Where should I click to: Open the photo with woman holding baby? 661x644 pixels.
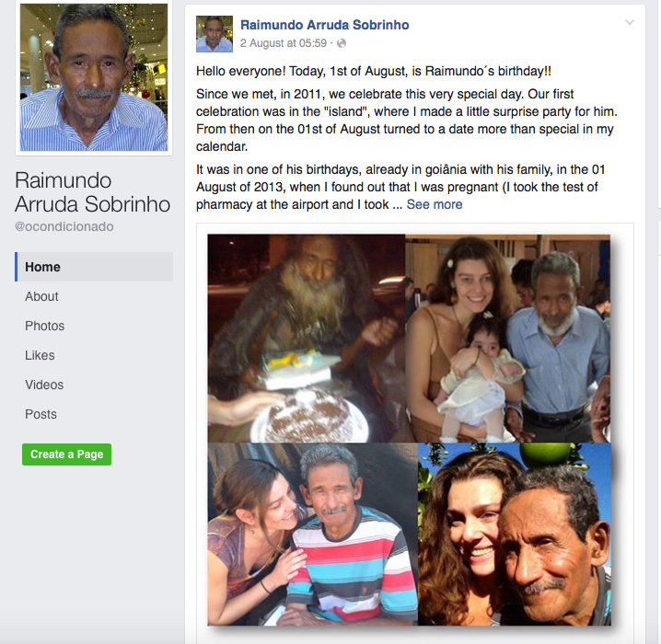507,339
